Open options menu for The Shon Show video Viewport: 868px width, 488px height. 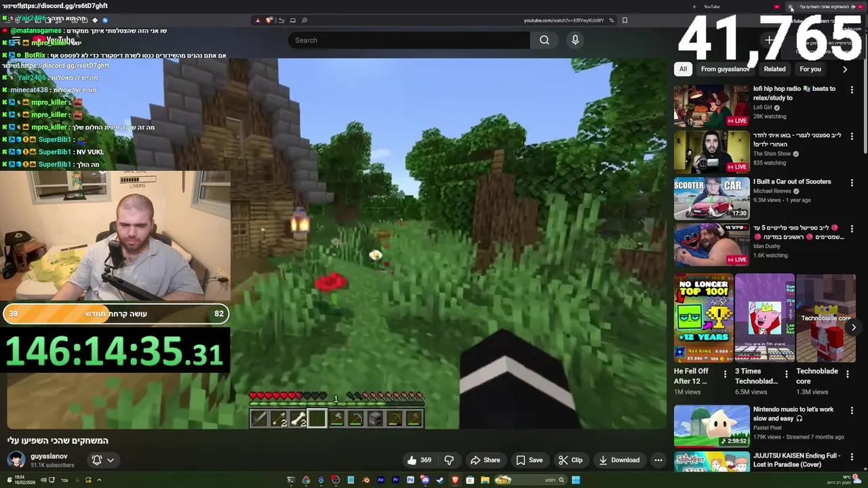(852, 136)
